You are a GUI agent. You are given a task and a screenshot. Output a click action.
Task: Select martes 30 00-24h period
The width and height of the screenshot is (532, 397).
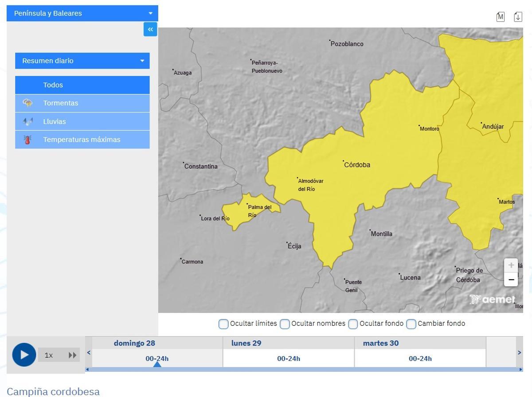[420, 358]
